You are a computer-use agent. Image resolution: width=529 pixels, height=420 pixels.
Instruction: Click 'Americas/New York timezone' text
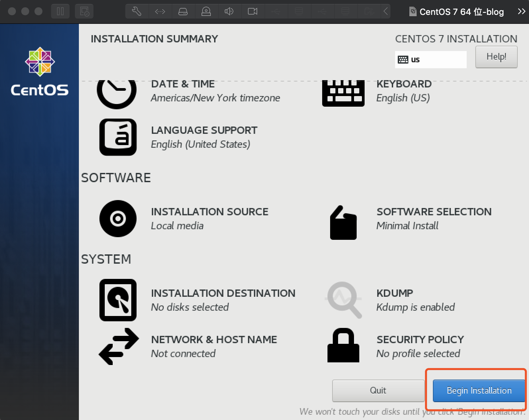click(x=215, y=98)
